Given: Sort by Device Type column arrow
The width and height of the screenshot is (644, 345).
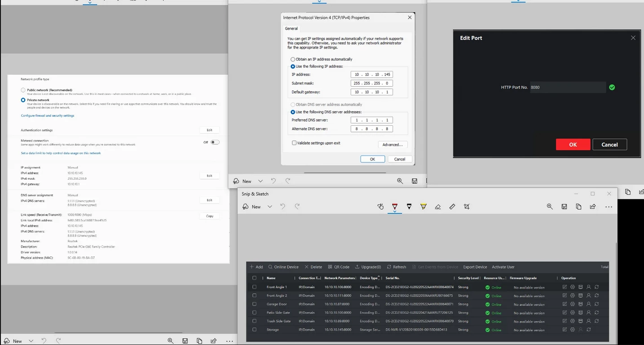Looking at the screenshot, I should coord(379,277).
